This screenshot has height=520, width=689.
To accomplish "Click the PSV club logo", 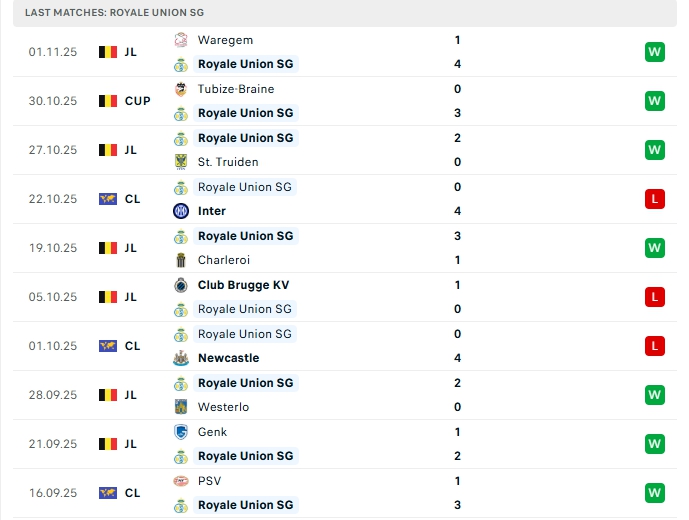I will tap(181, 481).
